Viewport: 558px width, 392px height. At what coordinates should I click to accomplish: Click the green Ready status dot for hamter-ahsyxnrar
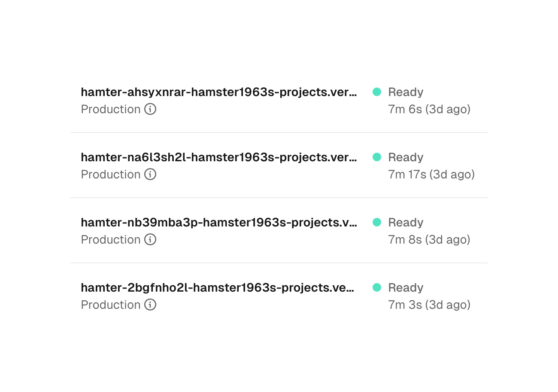pyautogui.click(x=376, y=92)
